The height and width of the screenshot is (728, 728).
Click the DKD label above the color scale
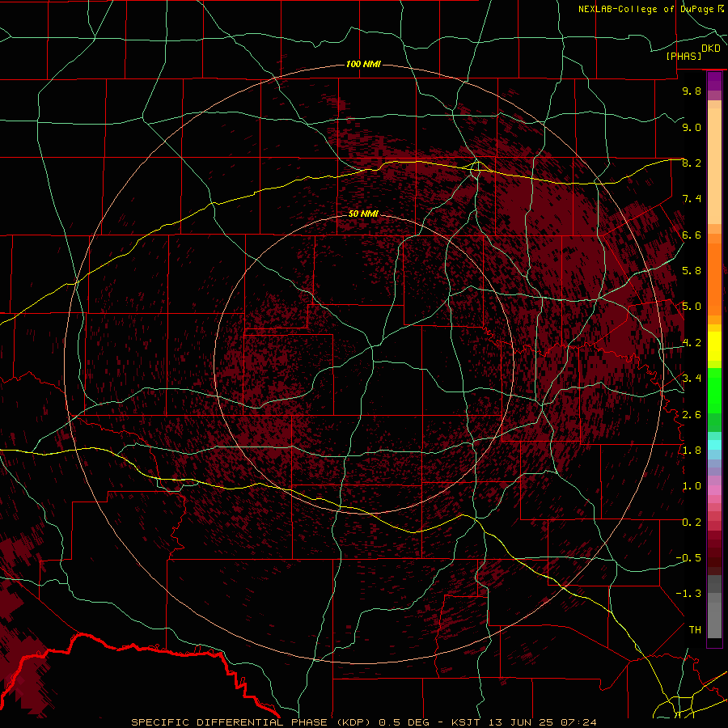pyautogui.click(x=711, y=49)
